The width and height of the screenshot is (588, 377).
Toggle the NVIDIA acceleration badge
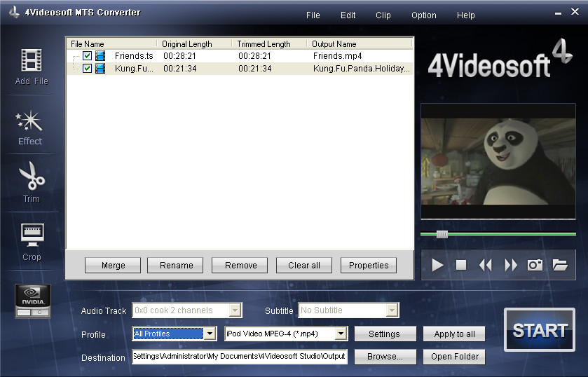point(33,301)
